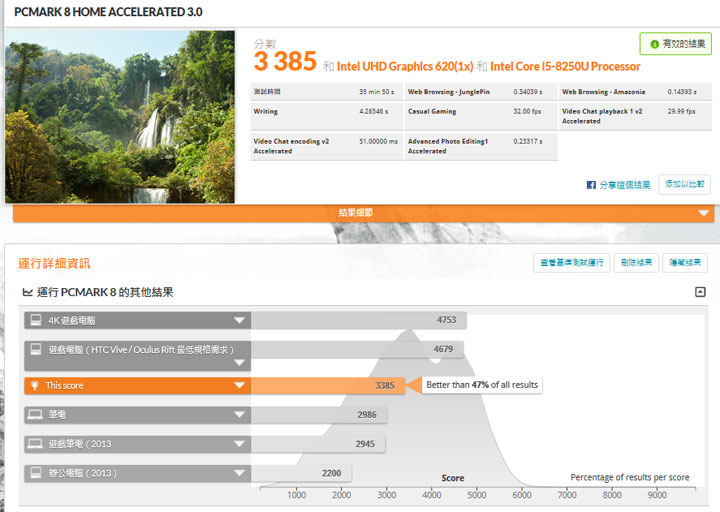Open the Intel Core i5-8250U Processor link

(x=565, y=67)
